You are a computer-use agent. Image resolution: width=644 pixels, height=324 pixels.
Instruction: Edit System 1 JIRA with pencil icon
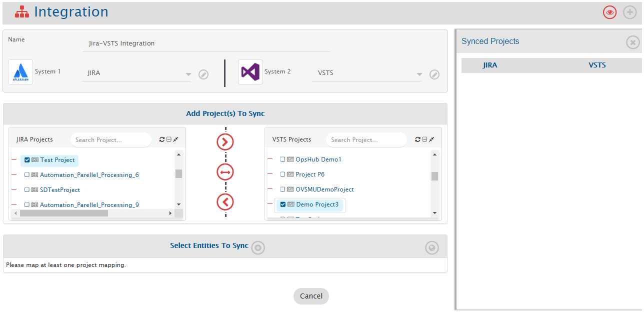point(203,74)
